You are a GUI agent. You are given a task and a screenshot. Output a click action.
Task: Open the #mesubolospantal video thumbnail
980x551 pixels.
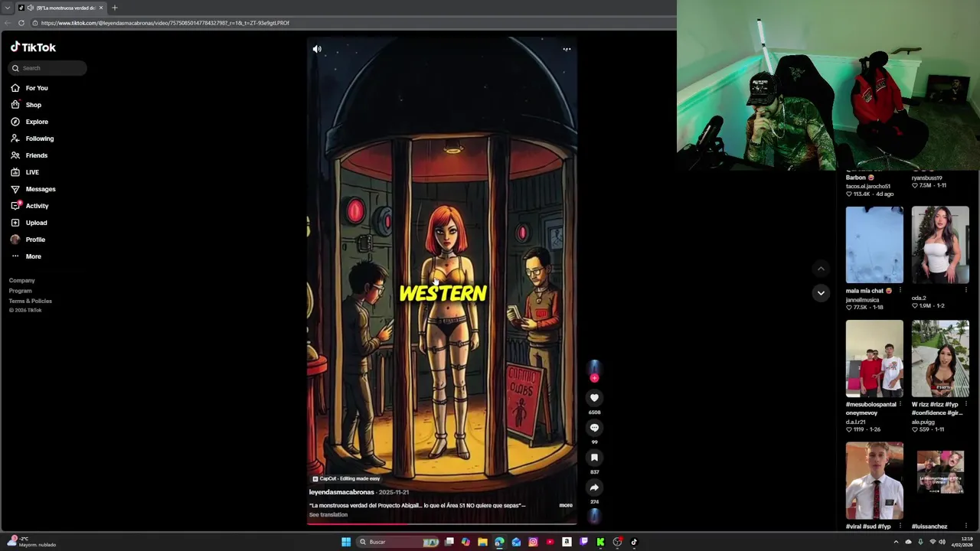point(874,359)
